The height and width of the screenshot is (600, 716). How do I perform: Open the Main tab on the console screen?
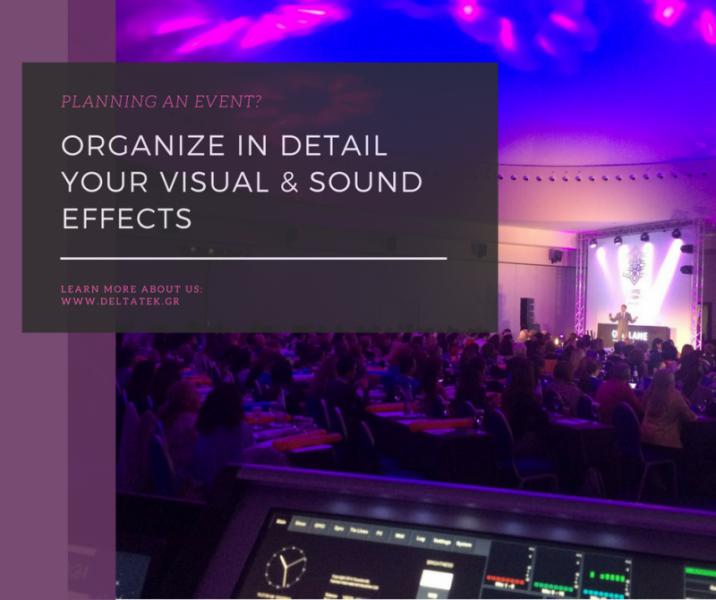tap(281, 521)
